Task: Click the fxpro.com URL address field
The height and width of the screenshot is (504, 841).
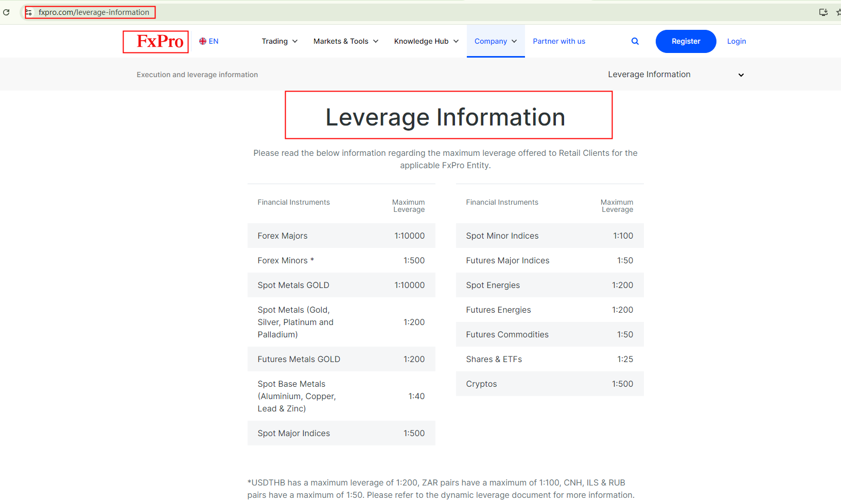Action: tap(94, 12)
